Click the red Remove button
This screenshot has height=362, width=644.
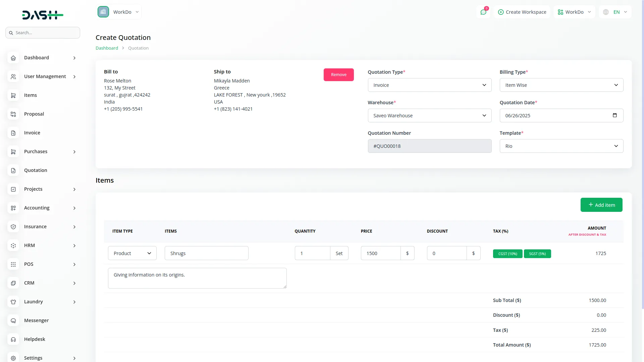pos(338,75)
